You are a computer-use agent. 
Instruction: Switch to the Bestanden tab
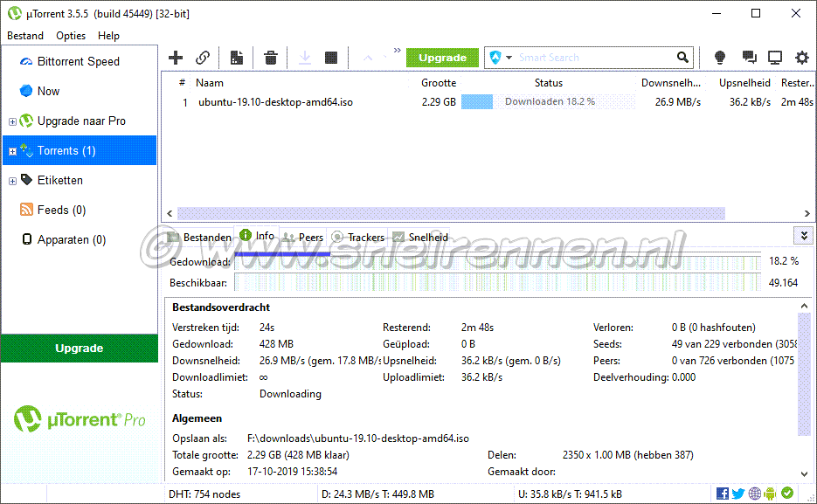pyautogui.click(x=199, y=237)
